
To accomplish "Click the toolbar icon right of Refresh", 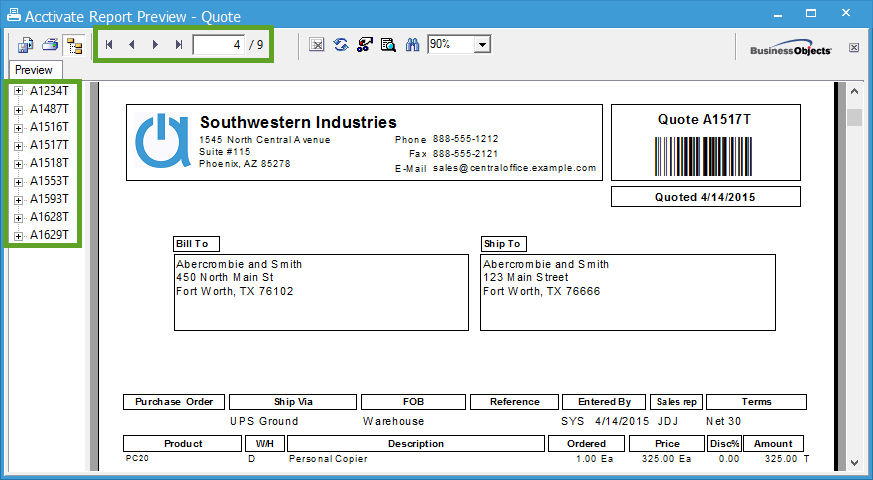I will [365, 45].
